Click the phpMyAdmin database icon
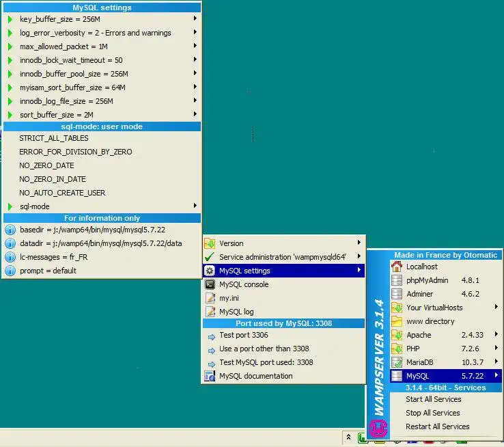Viewport: 504px width, 447px height. point(397,280)
